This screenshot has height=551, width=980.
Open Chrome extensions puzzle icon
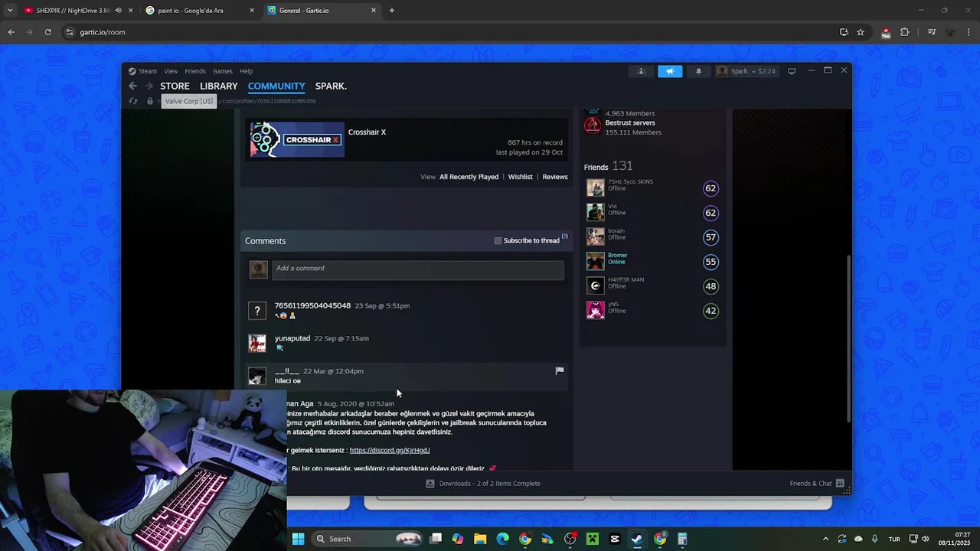click(905, 32)
